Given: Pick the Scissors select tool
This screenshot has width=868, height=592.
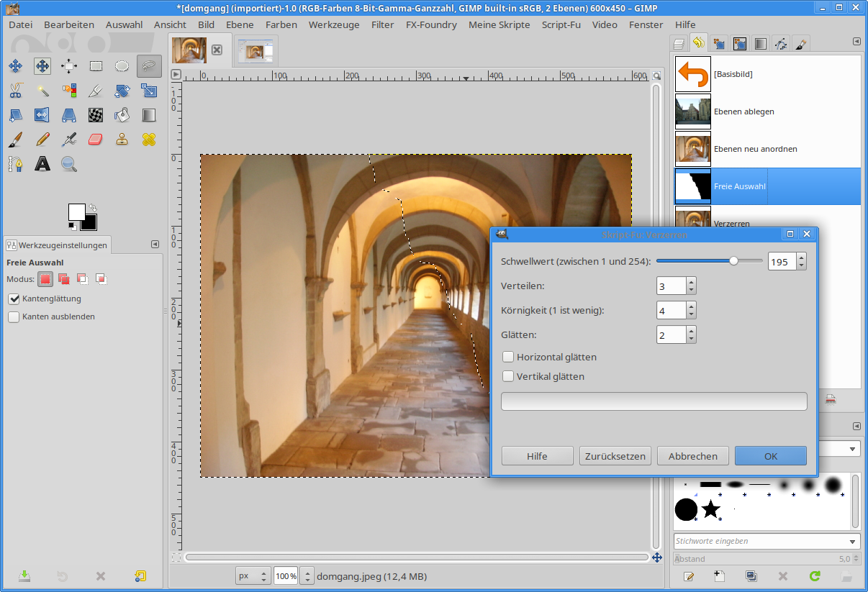Looking at the screenshot, I should tap(15, 90).
